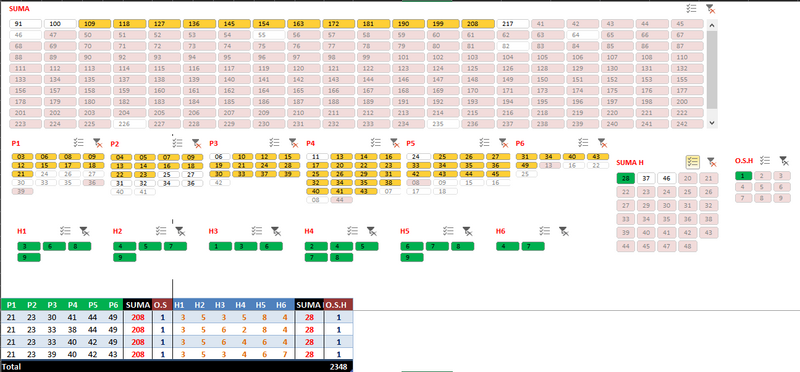Clear the filter on the P5 slicer
Viewport: 800px width, 372px height.
click(x=504, y=143)
